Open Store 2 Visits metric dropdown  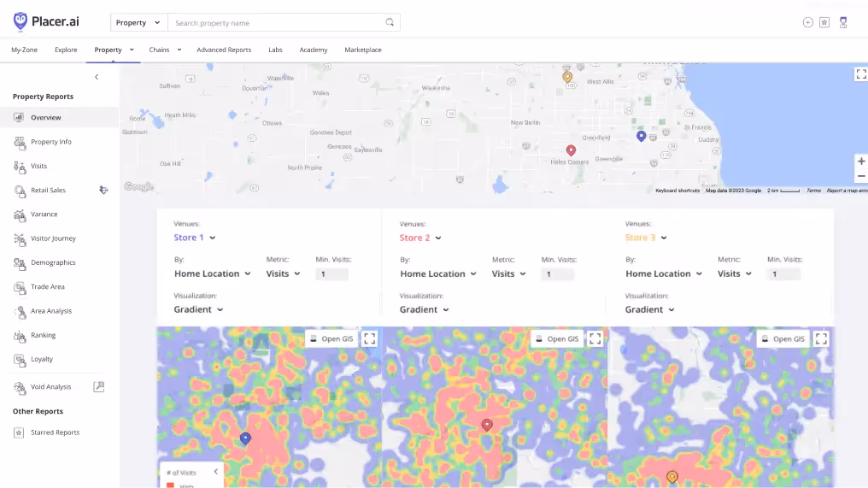pyautogui.click(x=508, y=273)
